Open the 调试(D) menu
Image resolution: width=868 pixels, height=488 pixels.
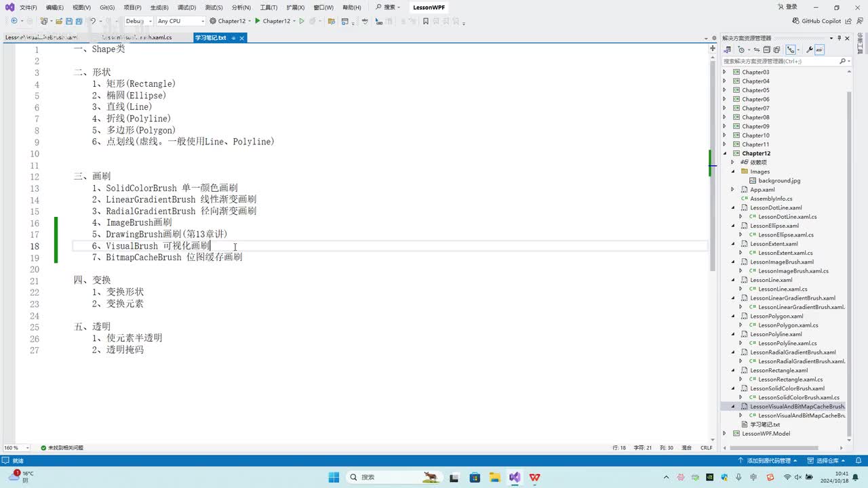[186, 7]
